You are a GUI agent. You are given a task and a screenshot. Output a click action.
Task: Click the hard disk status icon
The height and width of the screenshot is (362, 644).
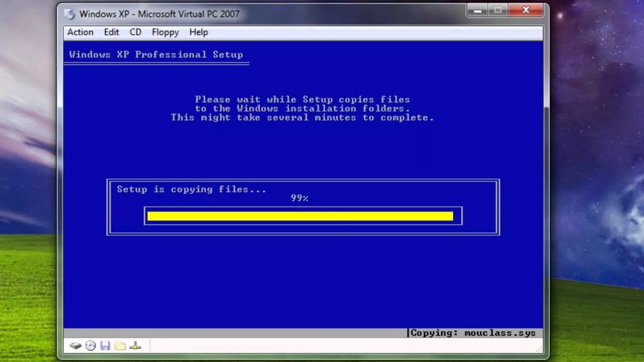coord(75,346)
